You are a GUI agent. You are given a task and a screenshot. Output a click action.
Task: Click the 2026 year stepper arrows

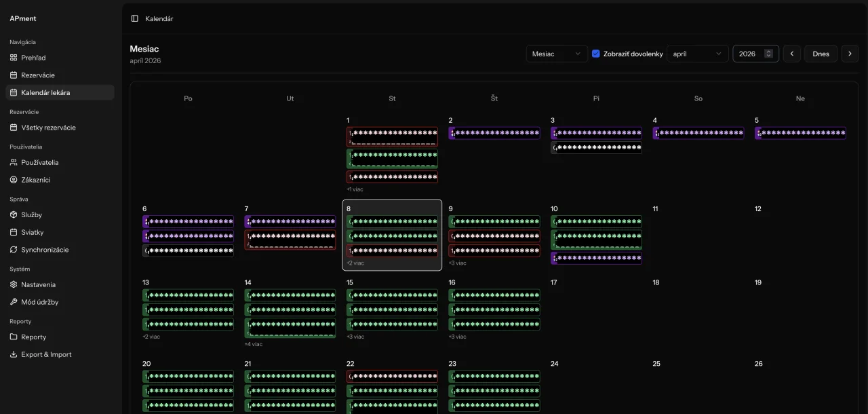(x=768, y=54)
